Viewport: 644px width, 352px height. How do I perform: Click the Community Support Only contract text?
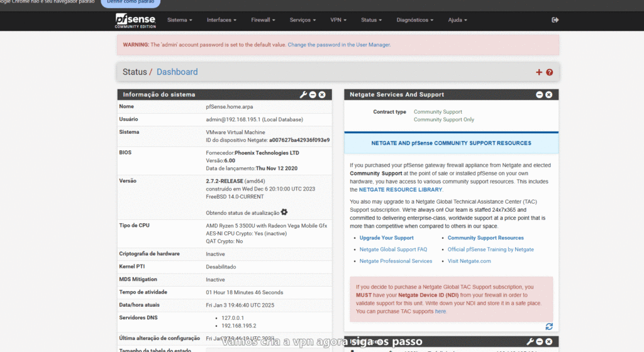click(x=443, y=120)
